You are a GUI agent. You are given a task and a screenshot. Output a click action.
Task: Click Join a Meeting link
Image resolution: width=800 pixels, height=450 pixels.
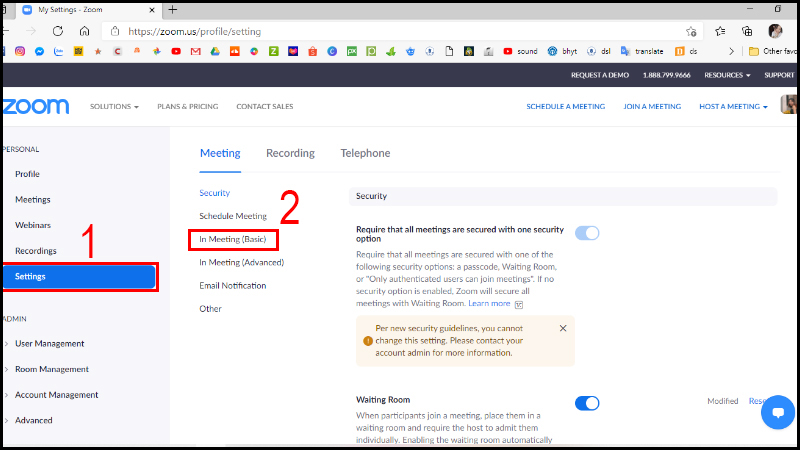(x=652, y=107)
